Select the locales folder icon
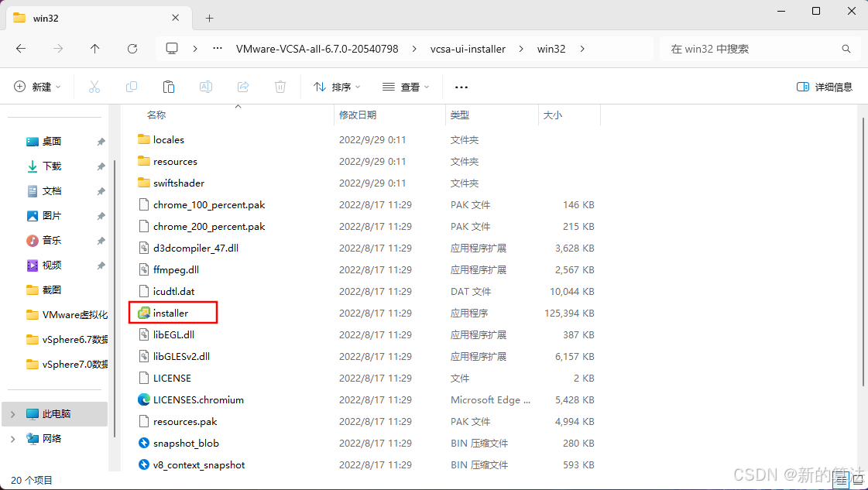This screenshot has width=868, height=490. pos(144,139)
